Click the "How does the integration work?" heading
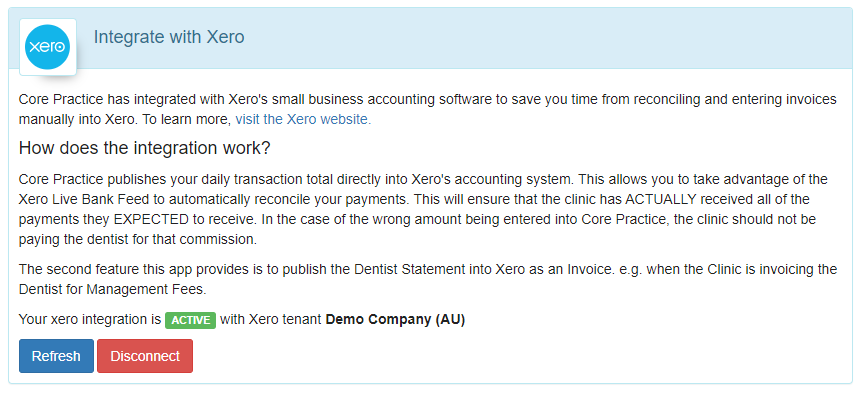The width and height of the screenshot is (856, 393). 145,148
